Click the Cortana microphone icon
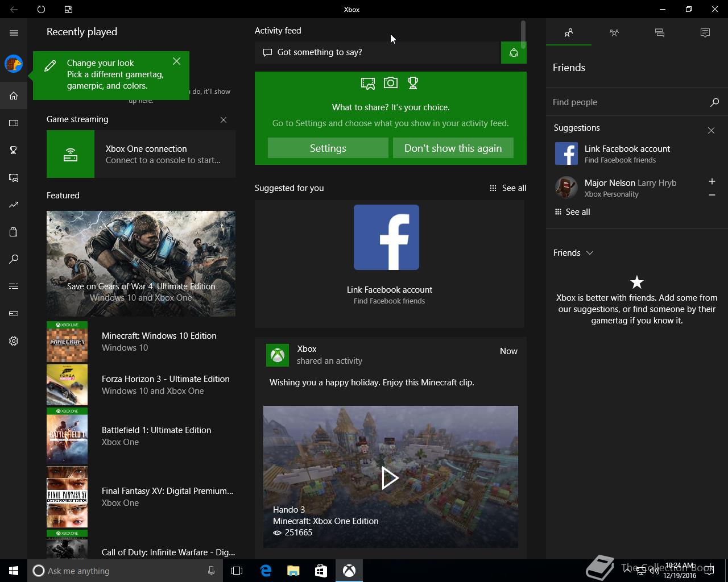 pos(211,571)
